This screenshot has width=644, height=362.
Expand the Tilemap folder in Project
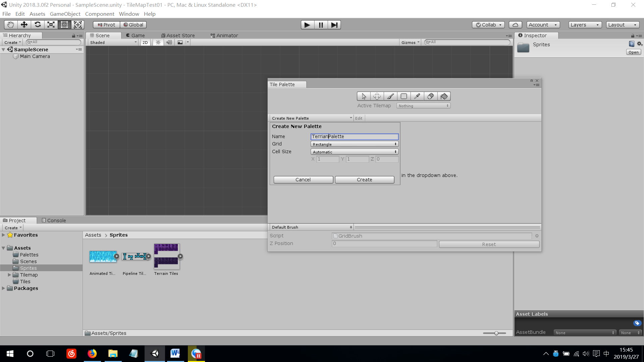9,275
